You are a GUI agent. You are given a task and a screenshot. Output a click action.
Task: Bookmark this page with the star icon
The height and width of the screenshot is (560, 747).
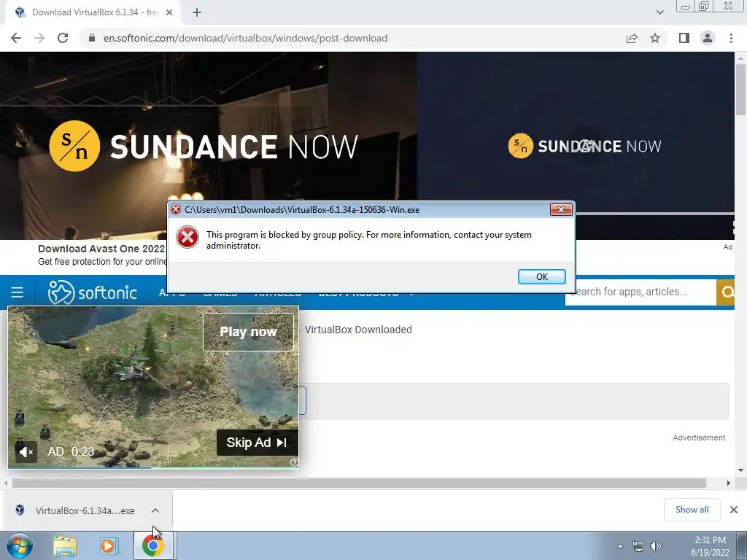tap(655, 38)
